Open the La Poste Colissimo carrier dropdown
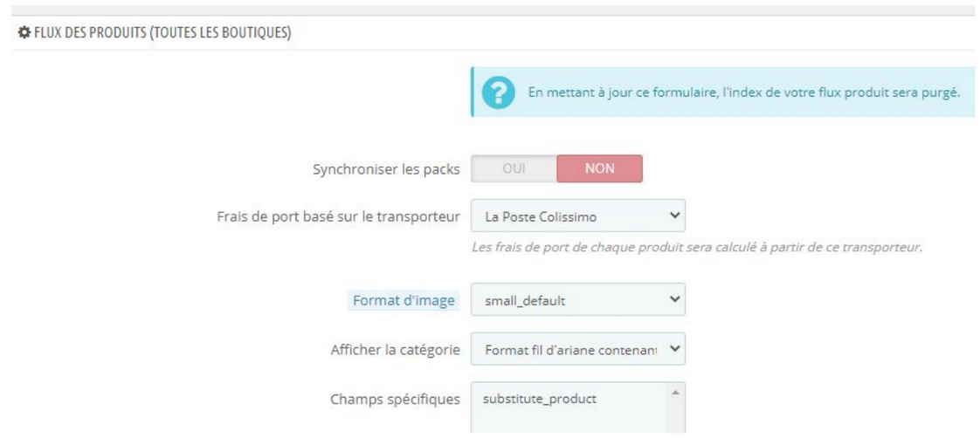The image size is (980, 438). click(x=578, y=216)
